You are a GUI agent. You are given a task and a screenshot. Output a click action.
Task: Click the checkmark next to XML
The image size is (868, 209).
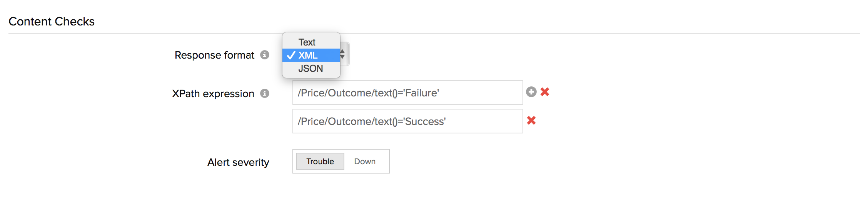(291, 55)
